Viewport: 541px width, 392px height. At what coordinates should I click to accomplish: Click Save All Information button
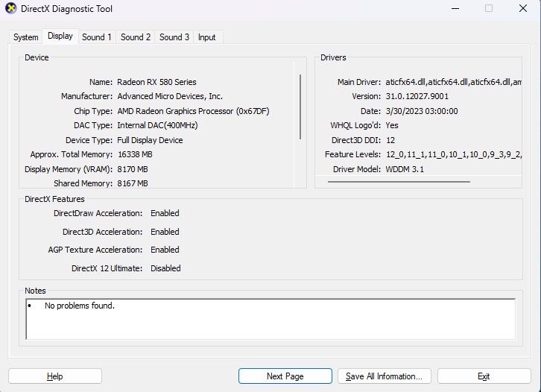pyautogui.click(x=384, y=376)
